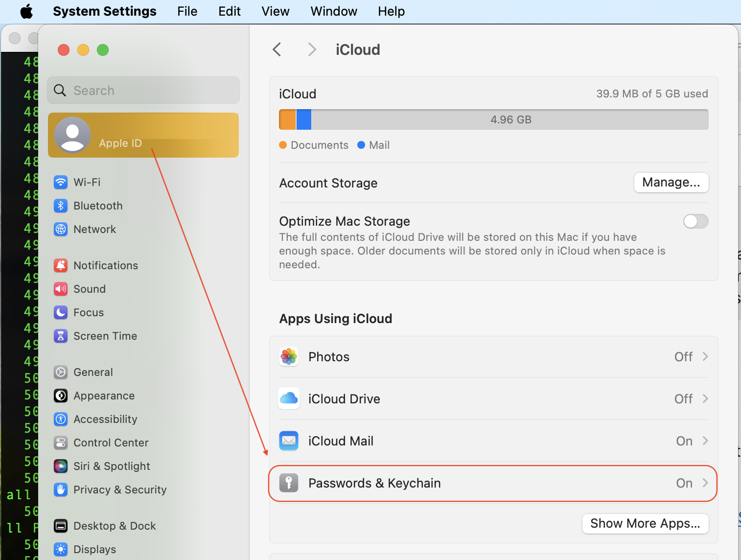Click the Privacy & Security hand icon
Image resolution: width=741 pixels, height=560 pixels.
click(61, 490)
